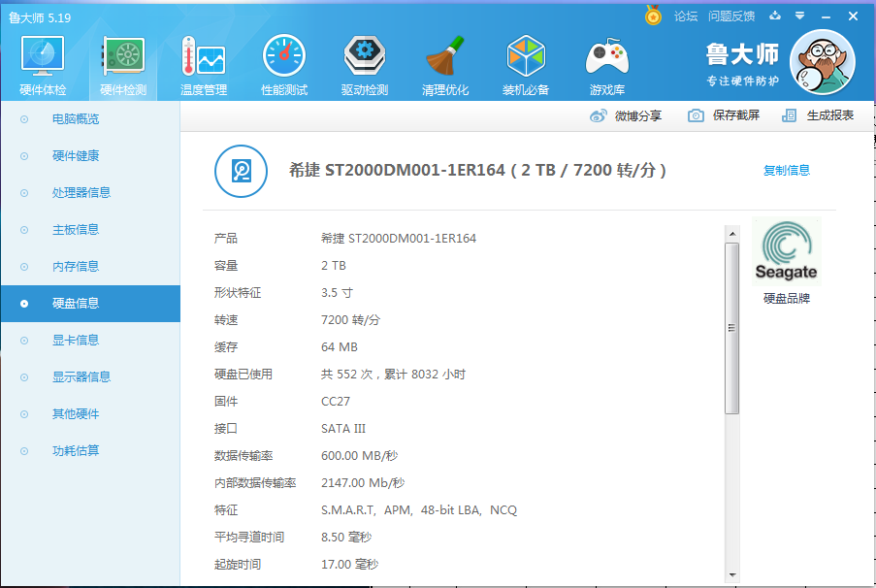This screenshot has width=876, height=588.
Task: Open the 硬件体检 hardware checkup icon
Action: click(x=43, y=56)
